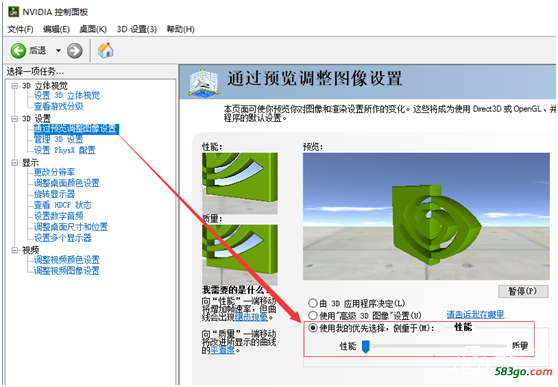Open the 帮助(H) menu

coord(180,29)
